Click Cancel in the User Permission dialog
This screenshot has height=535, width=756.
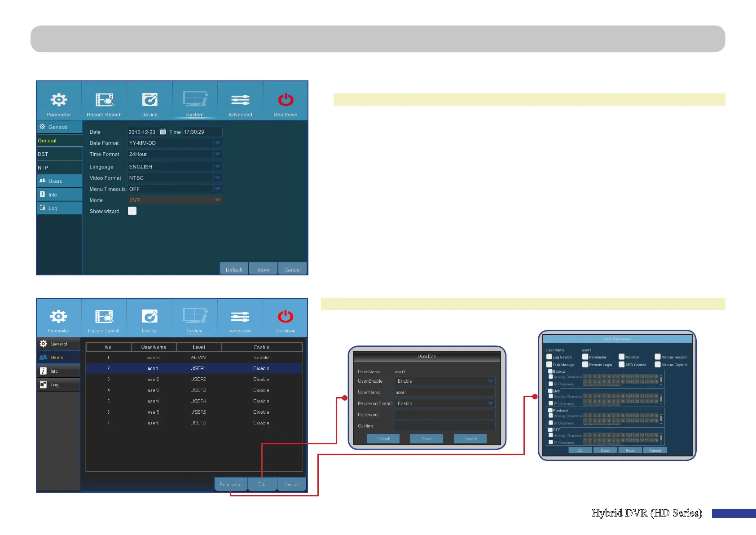coord(655,450)
